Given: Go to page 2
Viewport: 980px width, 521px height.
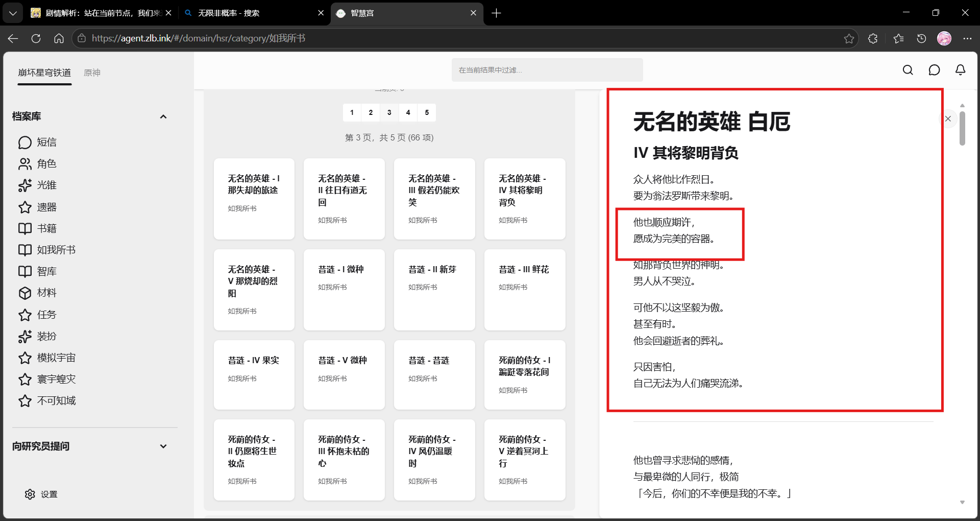Looking at the screenshot, I should (x=371, y=112).
